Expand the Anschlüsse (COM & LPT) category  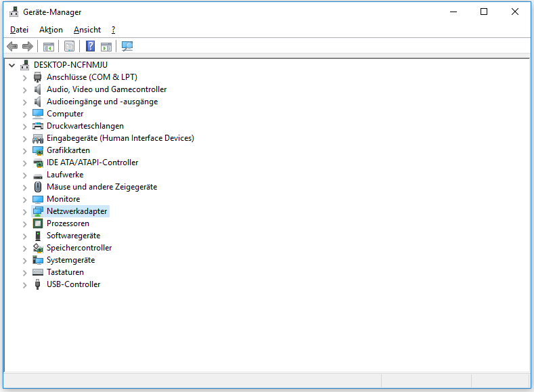pos(24,78)
